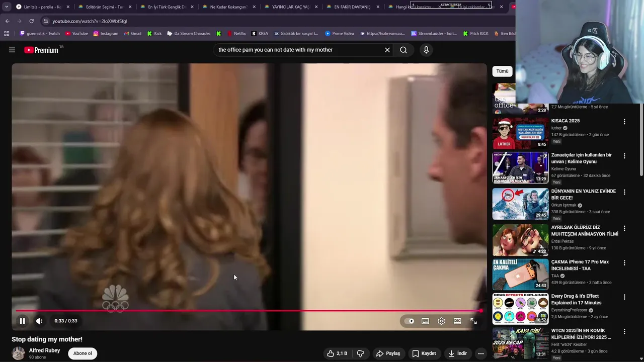Open Alfred Rubey channel avatar
The height and width of the screenshot is (362, 644).
pos(19,353)
